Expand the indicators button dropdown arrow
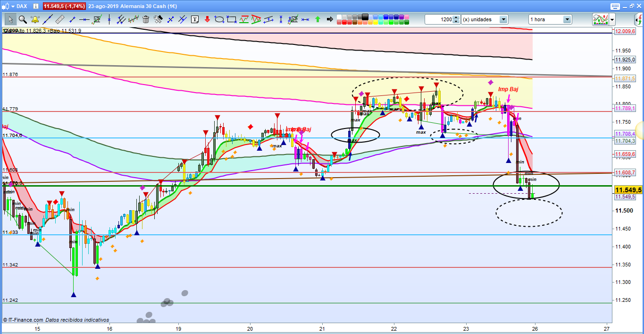644x334 pixels. click(612, 19)
